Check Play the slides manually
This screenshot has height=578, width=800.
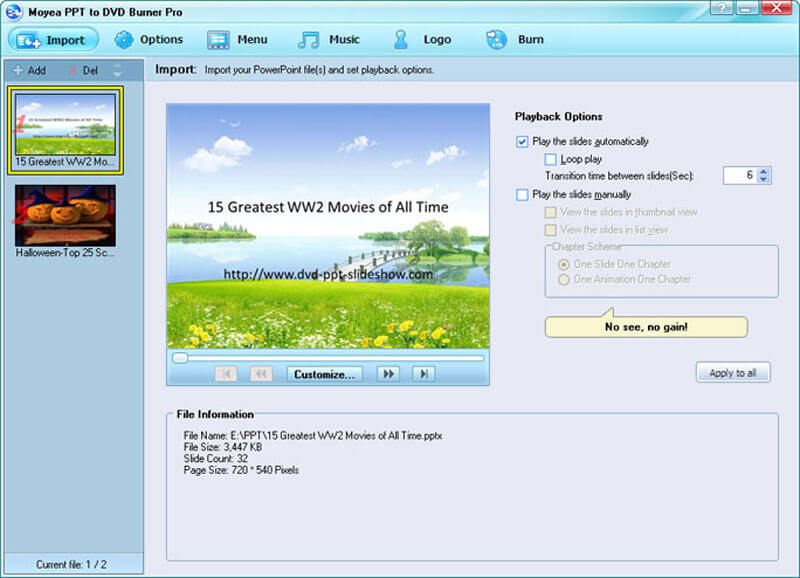522,195
